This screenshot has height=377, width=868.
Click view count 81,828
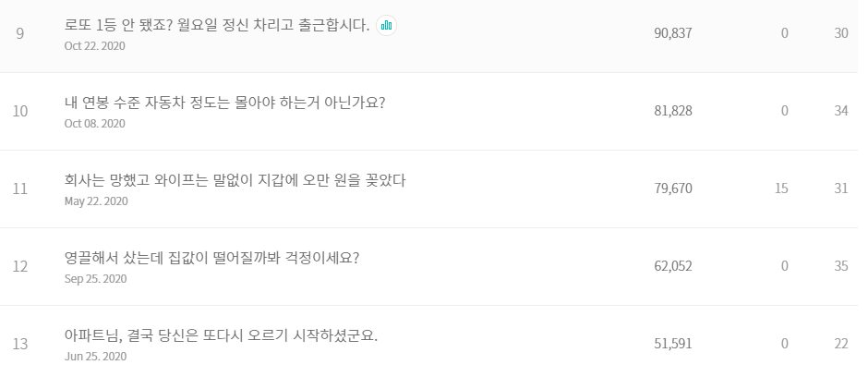(673, 111)
